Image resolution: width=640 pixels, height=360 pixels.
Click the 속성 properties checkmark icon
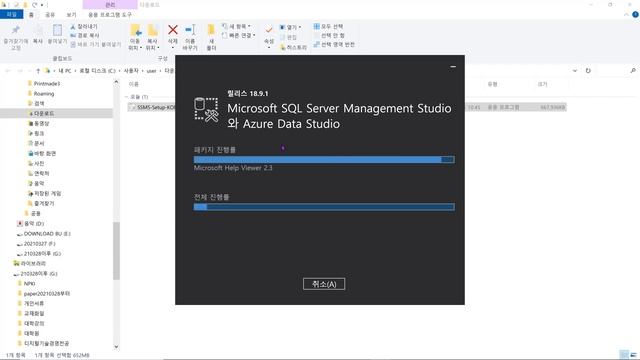[x=269, y=30]
